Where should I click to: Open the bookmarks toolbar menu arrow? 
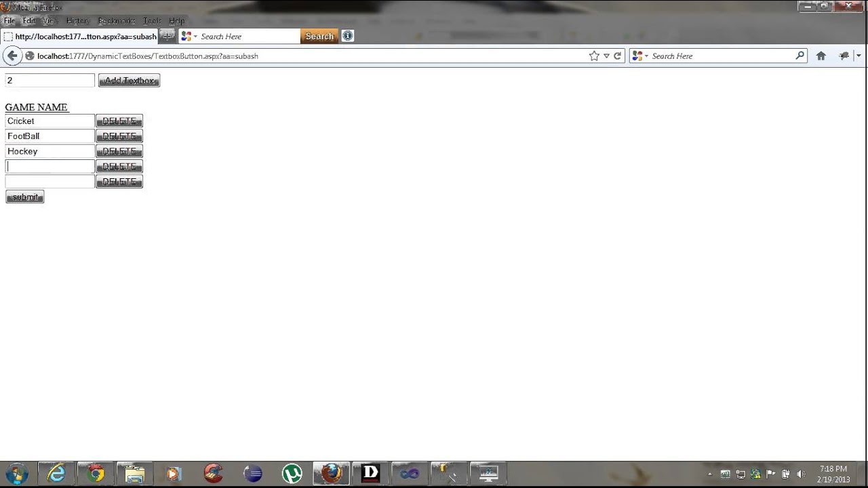859,56
